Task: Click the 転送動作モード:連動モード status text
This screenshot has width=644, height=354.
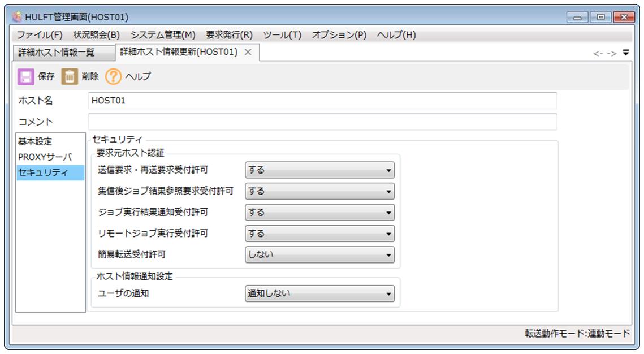Action: coord(577,334)
